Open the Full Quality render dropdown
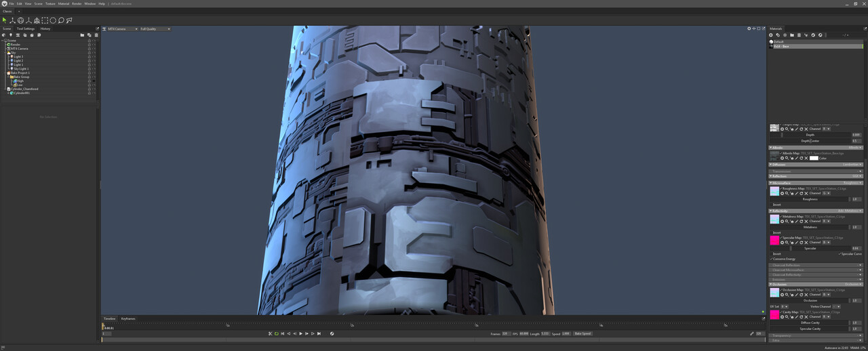868x351 pixels. pyautogui.click(x=155, y=29)
